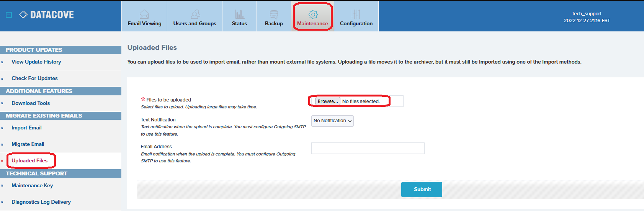
Task: Collapse sidebar using the top-left minus icon
Action: pos(9,15)
